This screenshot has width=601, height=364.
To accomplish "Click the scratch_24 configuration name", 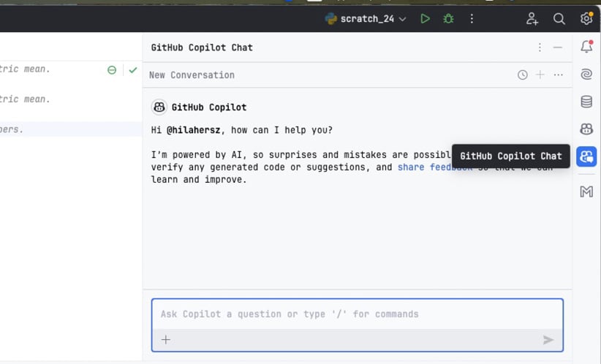I will pyautogui.click(x=367, y=19).
